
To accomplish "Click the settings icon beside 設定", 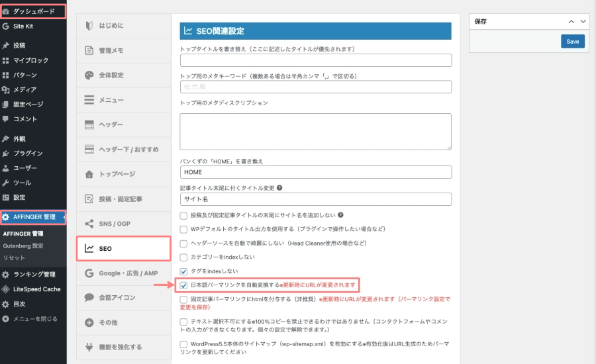I will coord(6,198).
